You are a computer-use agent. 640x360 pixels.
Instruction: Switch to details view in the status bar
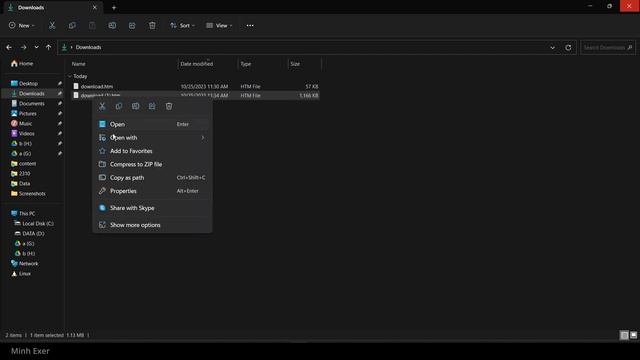624,335
